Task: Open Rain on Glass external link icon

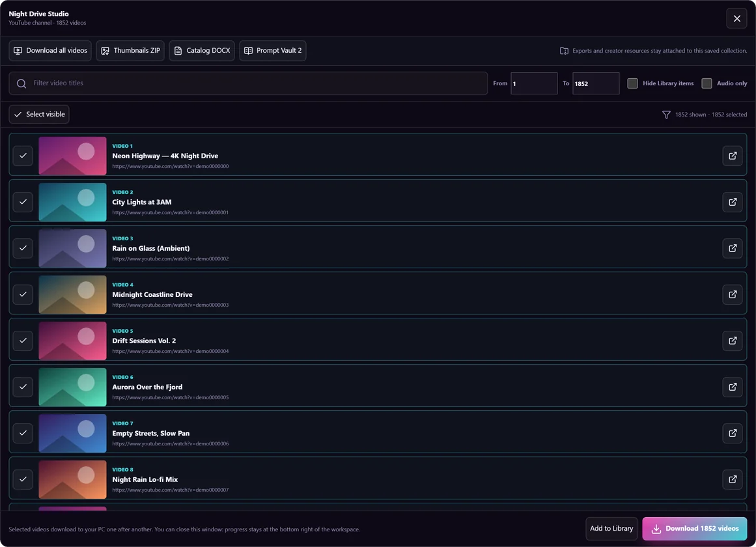Action: point(733,248)
